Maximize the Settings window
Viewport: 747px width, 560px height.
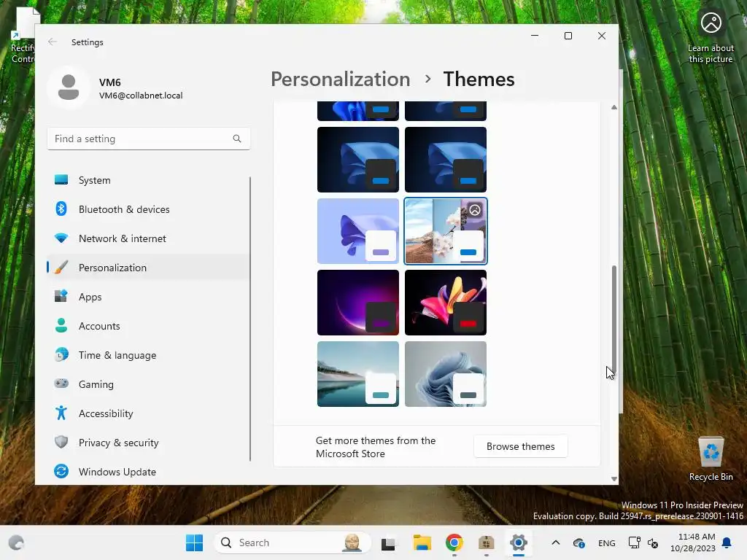(x=568, y=36)
